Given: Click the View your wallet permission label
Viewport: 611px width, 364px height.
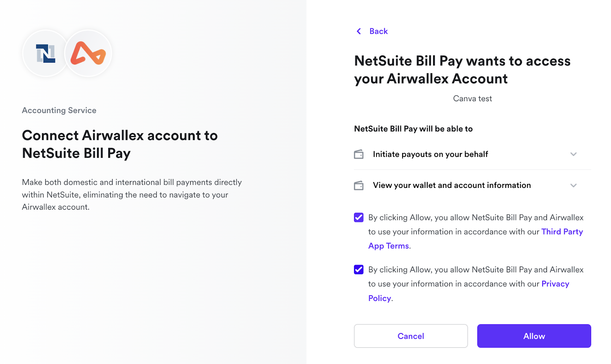Looking at the screenshot, I should 452,185.
